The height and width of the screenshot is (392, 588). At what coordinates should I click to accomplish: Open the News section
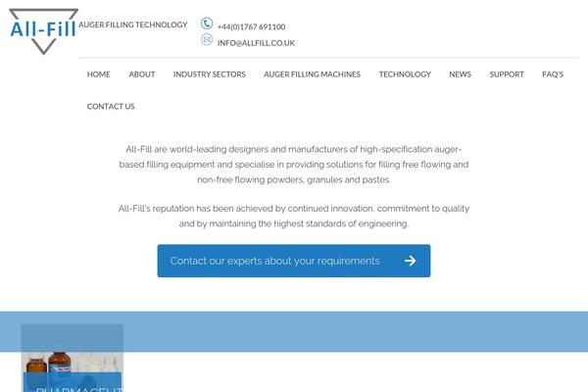pos(461,74)
